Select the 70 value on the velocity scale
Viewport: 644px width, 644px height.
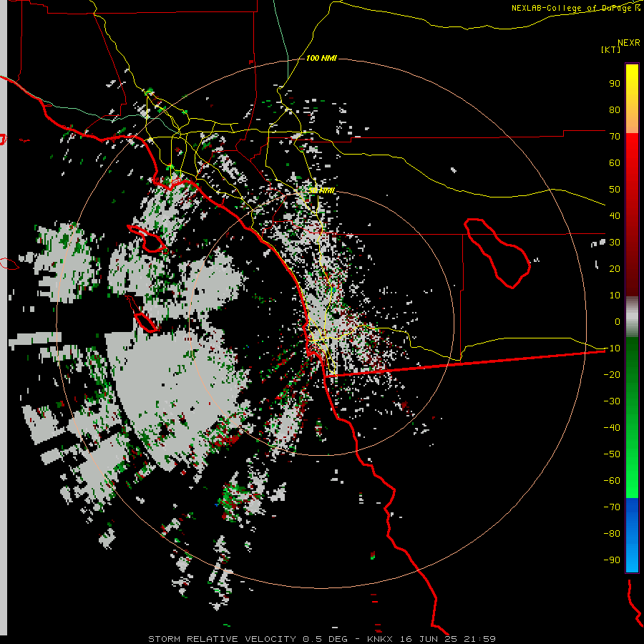615,137
